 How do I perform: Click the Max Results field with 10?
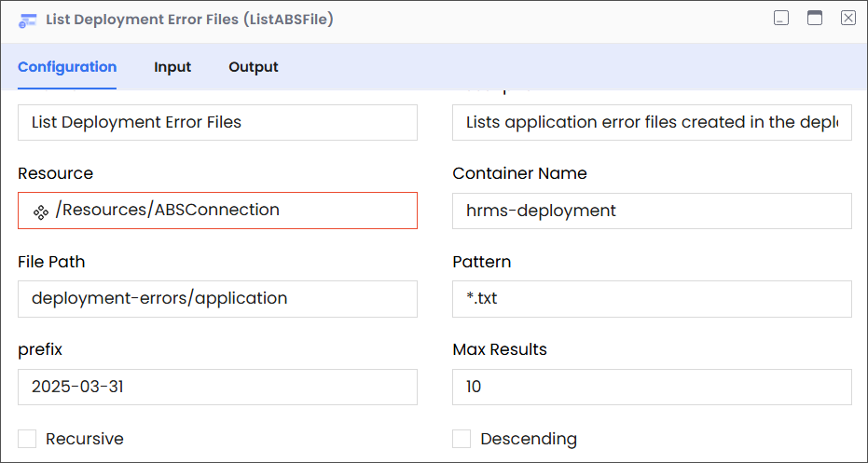point(652,387)
